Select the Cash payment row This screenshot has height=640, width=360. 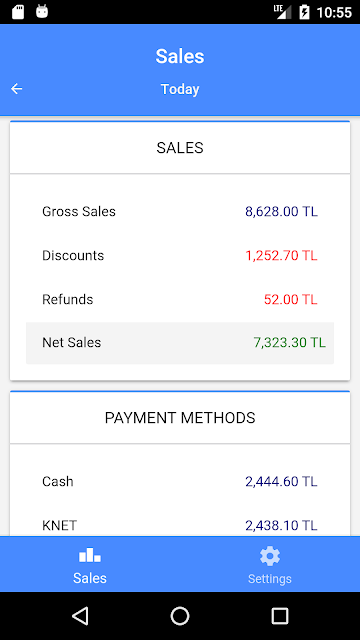[x=180, y=482]
